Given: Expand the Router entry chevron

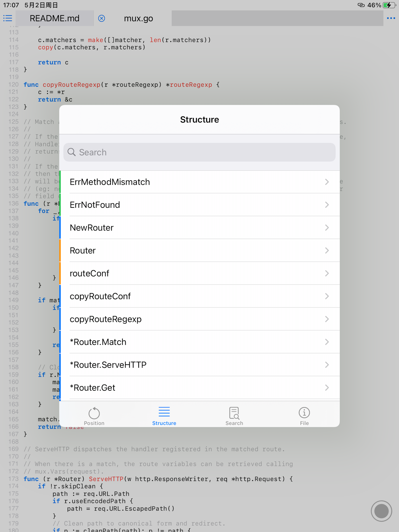Looking at the screenshot, I should pos(327,250).
